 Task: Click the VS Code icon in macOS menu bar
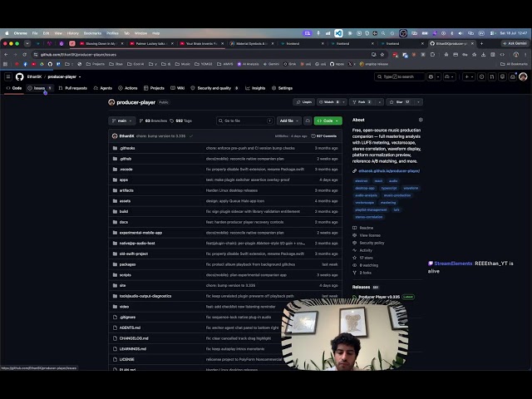tap(338, 33)
